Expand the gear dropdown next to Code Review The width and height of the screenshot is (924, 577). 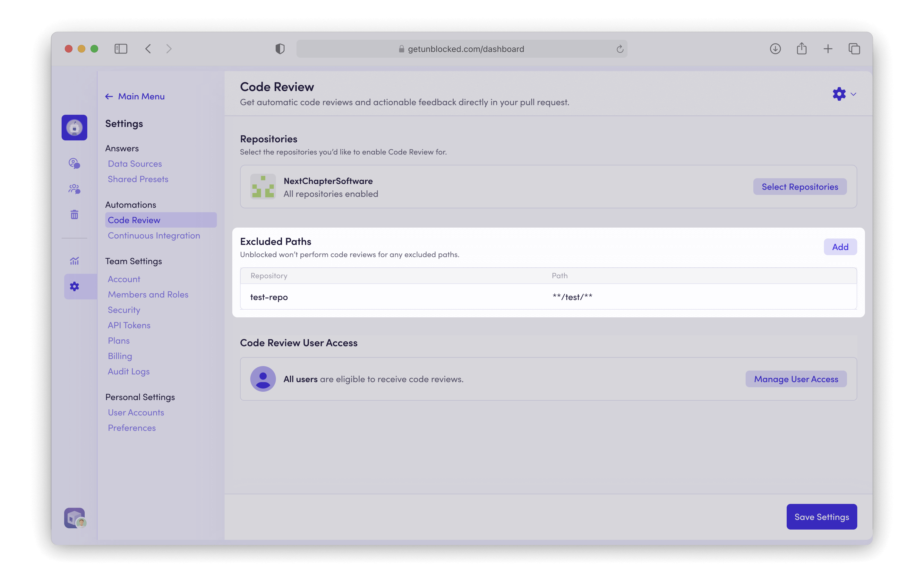(x=844, y=94)
